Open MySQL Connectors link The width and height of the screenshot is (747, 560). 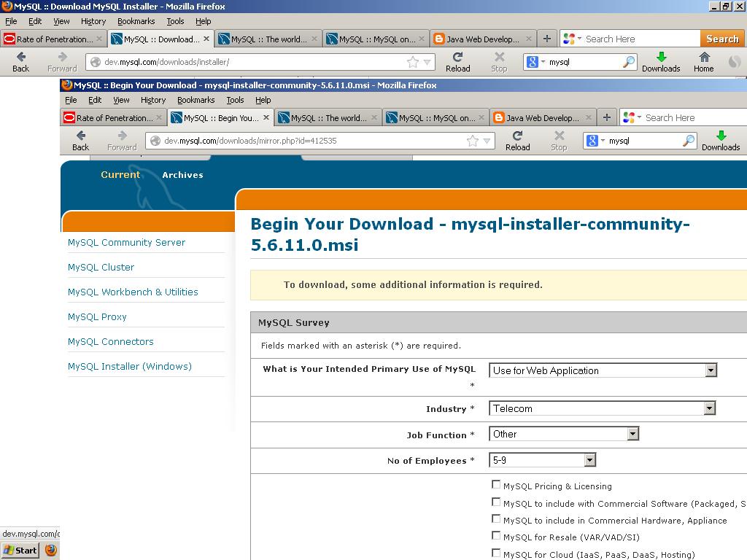coord(111,341)
